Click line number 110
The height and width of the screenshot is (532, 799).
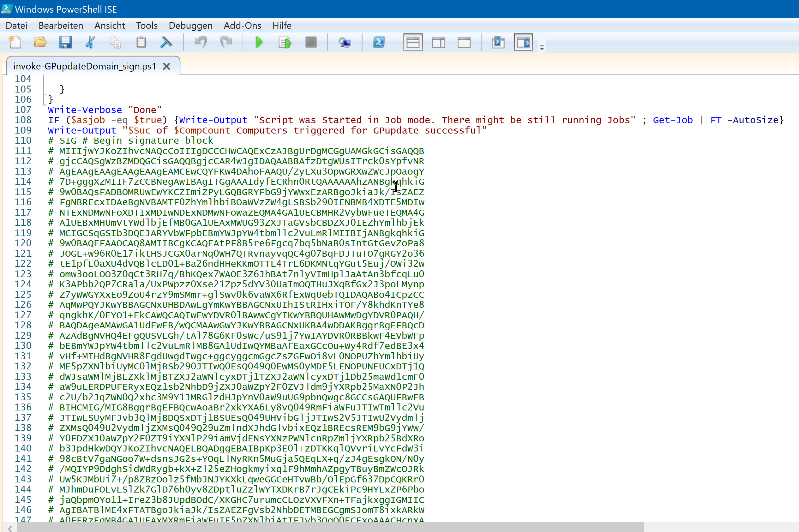point(23,140)
